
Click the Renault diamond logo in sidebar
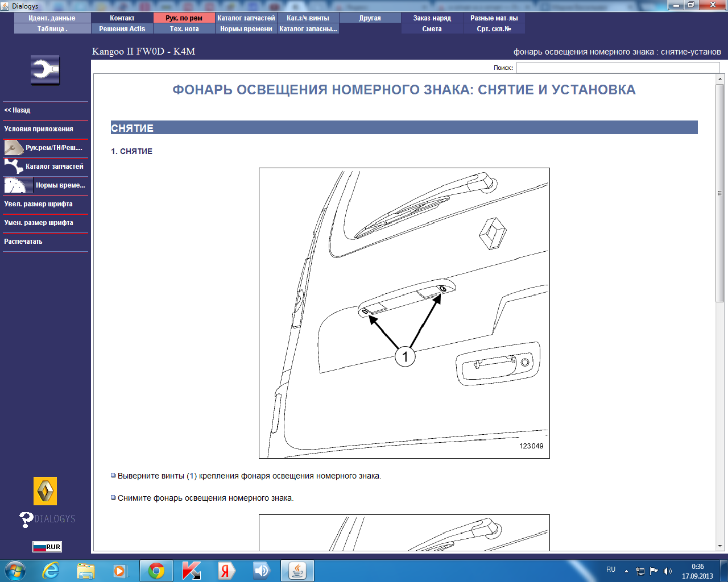pyautogui.click(x=45, y=491)
